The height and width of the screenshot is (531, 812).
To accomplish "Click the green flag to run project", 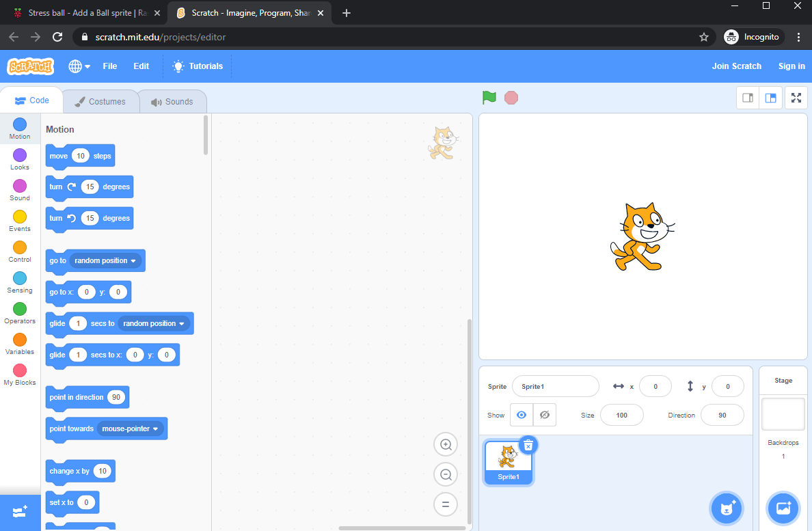I will tap(489, 98).
